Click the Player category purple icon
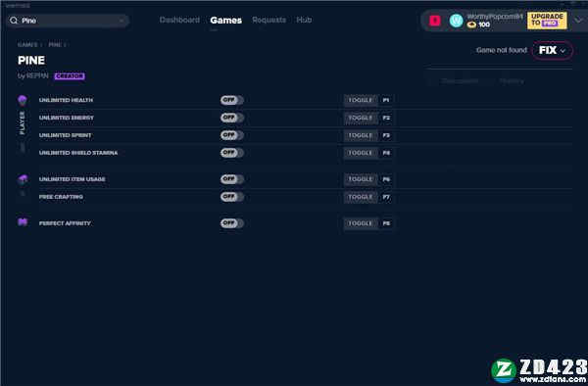Screen dimensions: 588x386 coord(23,100)
